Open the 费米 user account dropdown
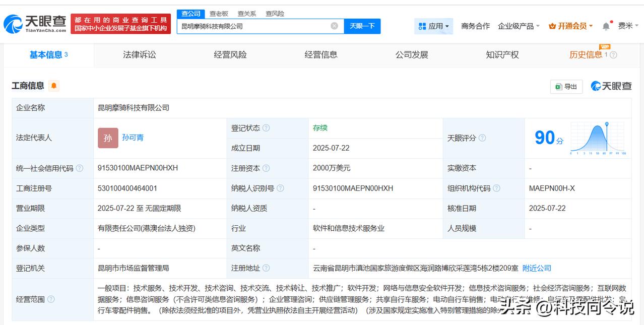644x325 pixels. tap(628, 26)
